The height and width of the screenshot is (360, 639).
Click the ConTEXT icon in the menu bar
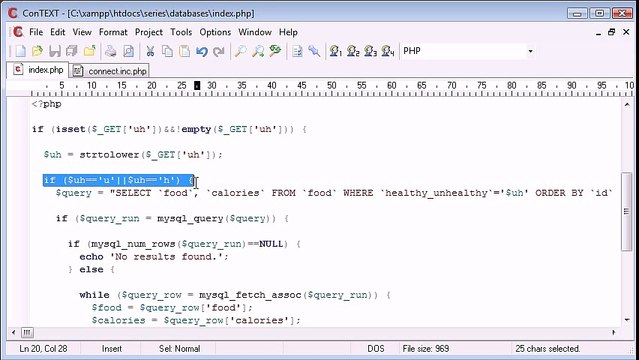pos(18,32)
